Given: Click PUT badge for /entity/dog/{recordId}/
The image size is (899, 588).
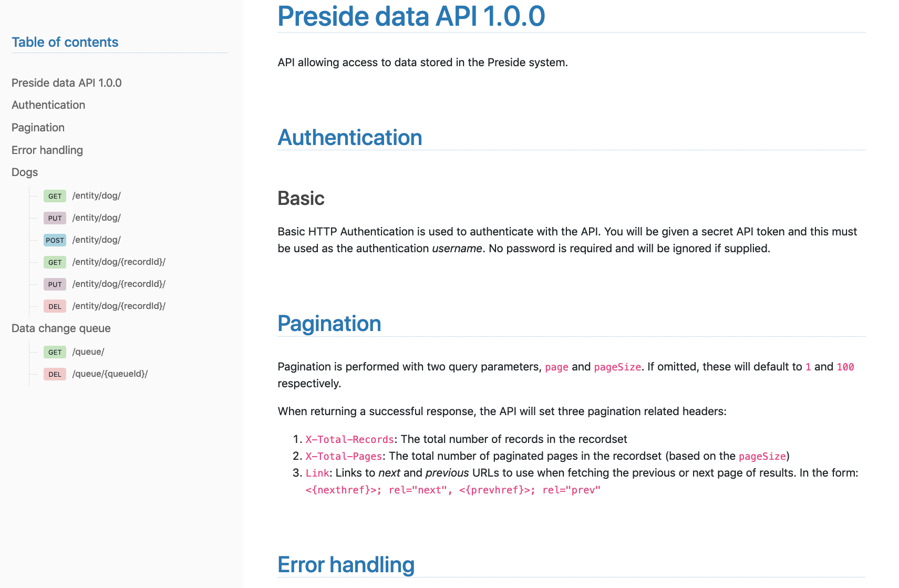Looking at the screenshot, I should click(55, 284).
